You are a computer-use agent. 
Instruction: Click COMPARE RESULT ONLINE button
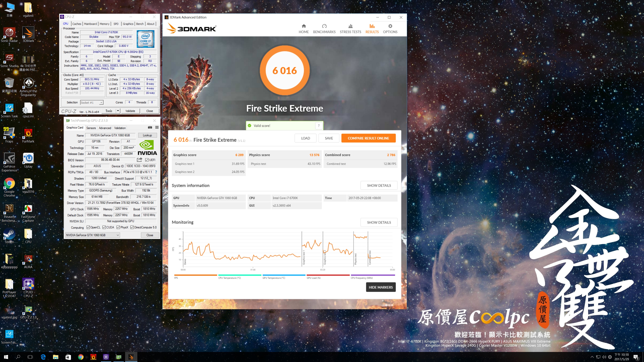click(368, 138)
